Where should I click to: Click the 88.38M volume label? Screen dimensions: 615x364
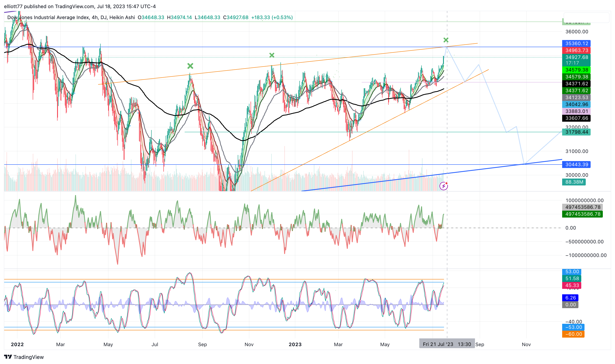pyautogui.click(x=574, y=182)
